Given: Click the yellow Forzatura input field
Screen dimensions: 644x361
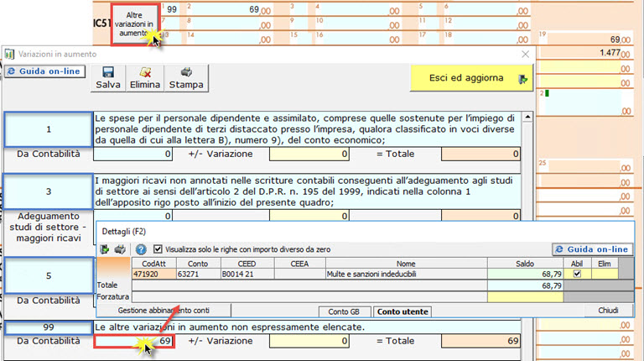Looking at the screenshot, I should (x=525, y=297).
